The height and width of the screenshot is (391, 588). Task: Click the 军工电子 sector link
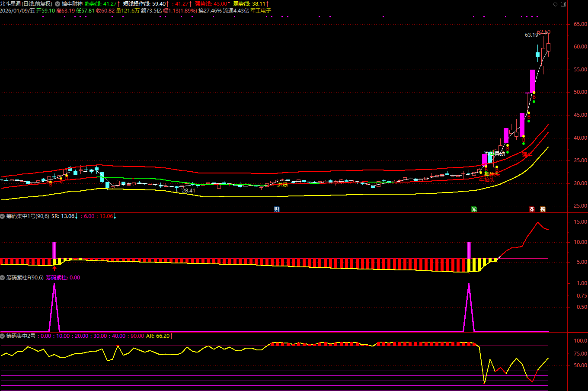[x=261, y=11]
